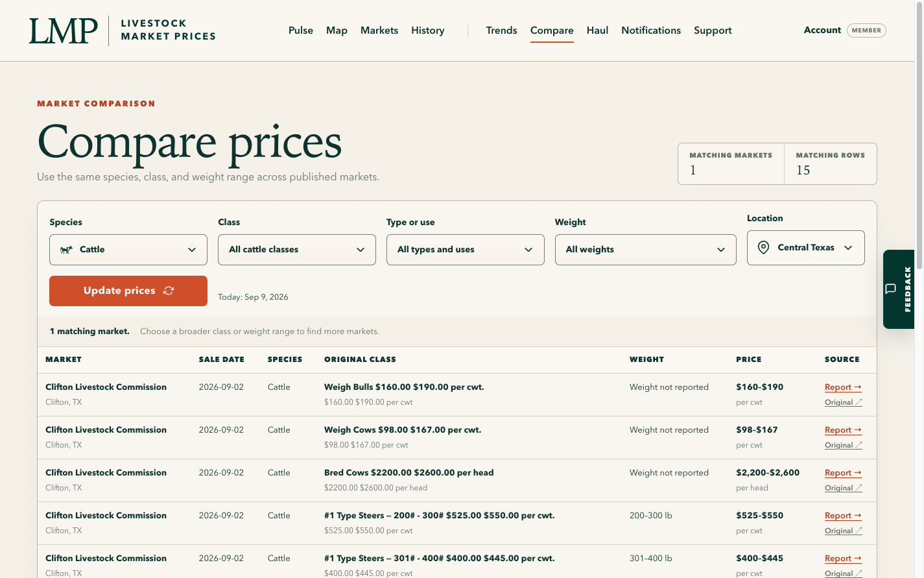Open the Haul page
The width and height of the screenshot is (924, 578).
[x=597, y=30]
